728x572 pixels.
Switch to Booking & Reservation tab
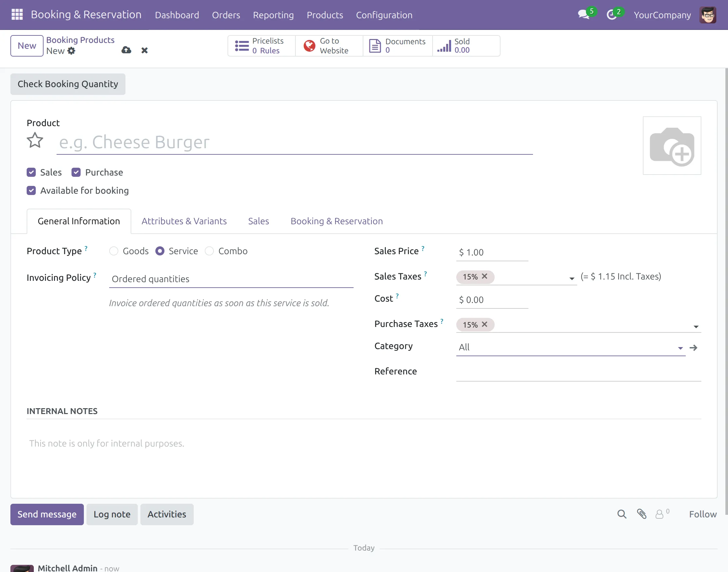tap(337, 221)
